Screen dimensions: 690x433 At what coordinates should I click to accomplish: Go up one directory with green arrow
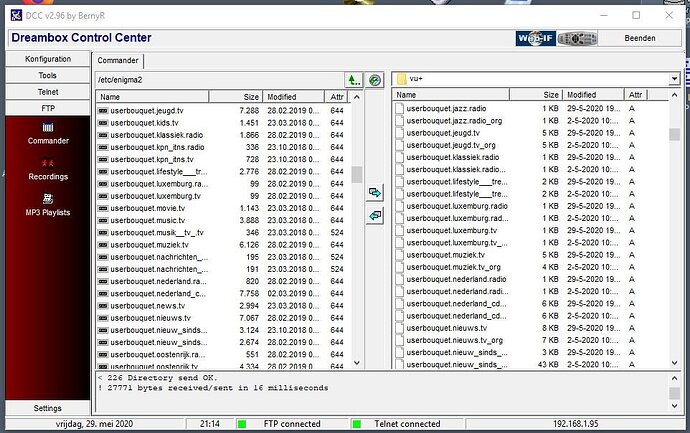tap(354, 80)
